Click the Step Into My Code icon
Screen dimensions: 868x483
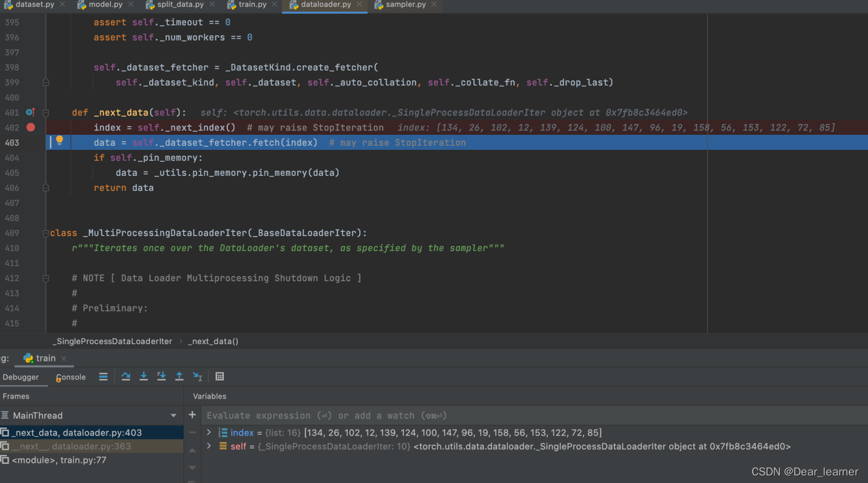161,377
